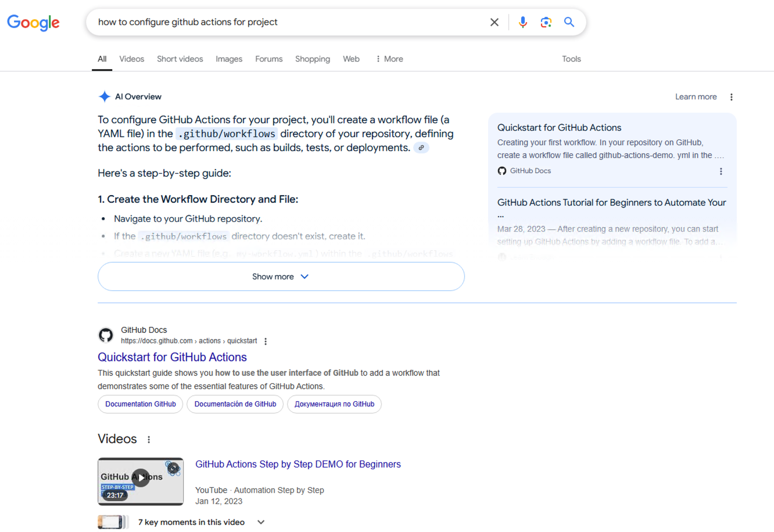Image resolution: width=774 pixels, height=532 pixels.
Task: Switch to the Forums tab
Action: click(x=269, y=59)
